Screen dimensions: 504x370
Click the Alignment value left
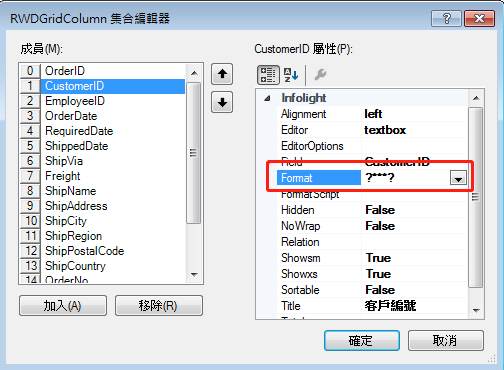pyautogui.click(x=373, y=114)
